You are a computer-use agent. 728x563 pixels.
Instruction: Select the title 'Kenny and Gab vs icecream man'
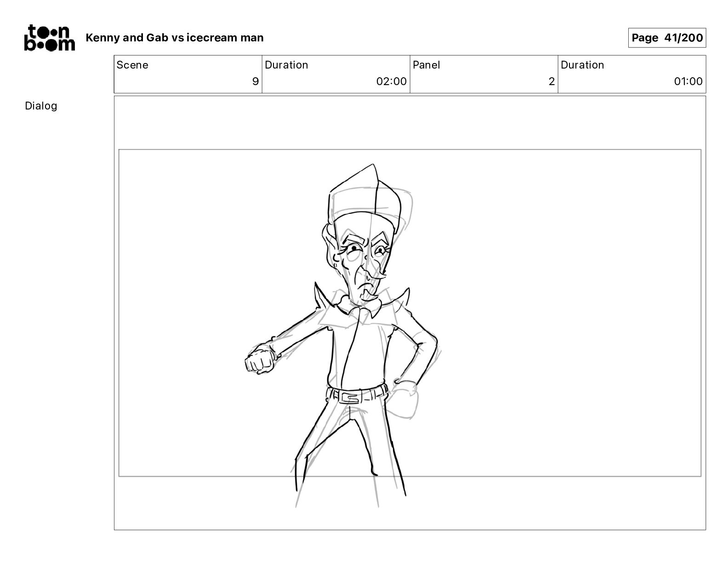pyautogui.click(x=175, y=38)
